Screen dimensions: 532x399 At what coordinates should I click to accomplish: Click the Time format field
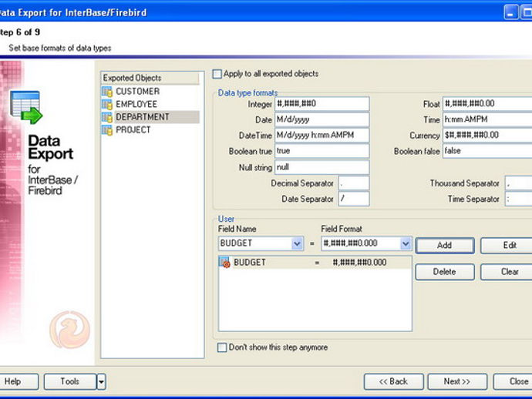487,119
